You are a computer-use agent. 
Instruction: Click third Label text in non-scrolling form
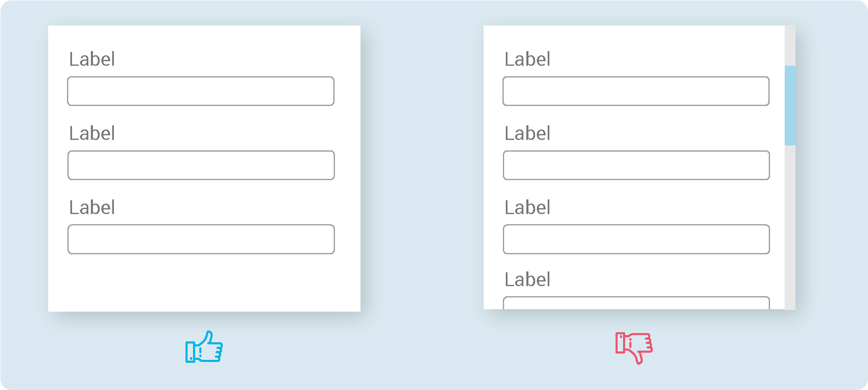(92, 207)
